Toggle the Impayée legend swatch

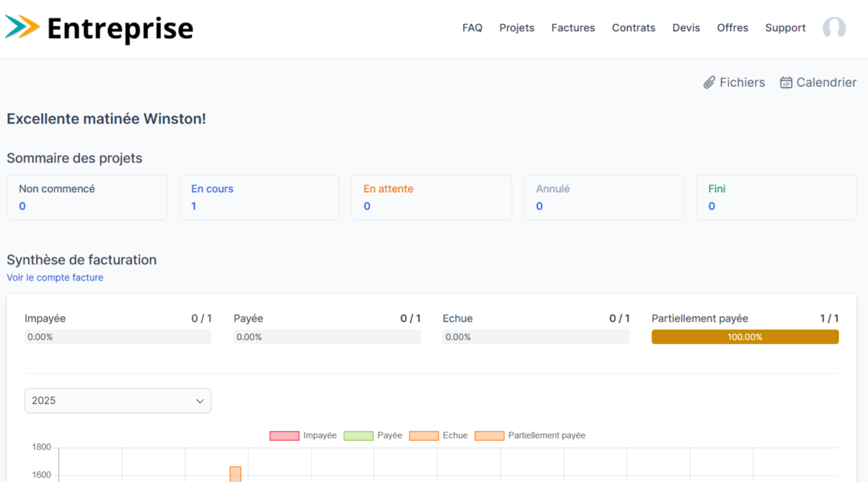(285, 436)
